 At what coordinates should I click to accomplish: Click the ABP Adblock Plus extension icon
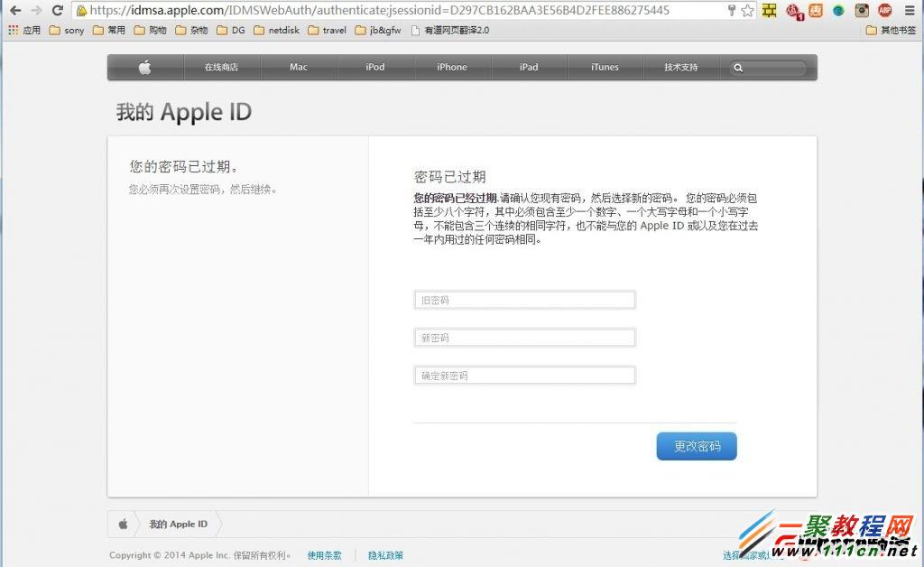[x=884, y=11]
